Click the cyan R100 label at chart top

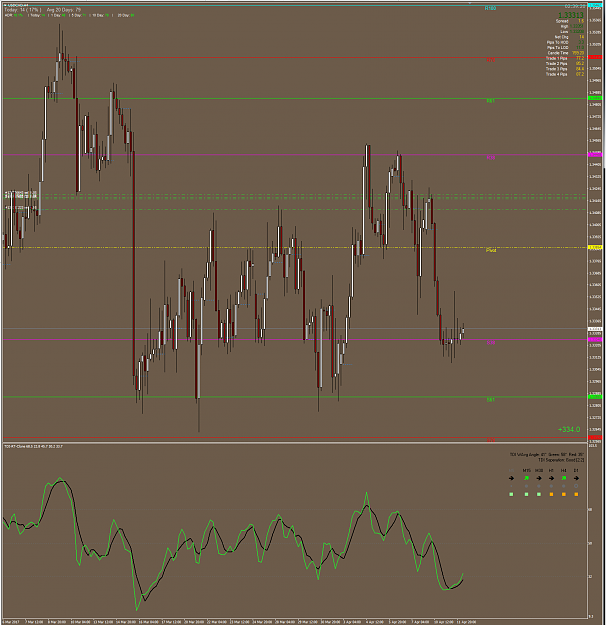(490, 8)
